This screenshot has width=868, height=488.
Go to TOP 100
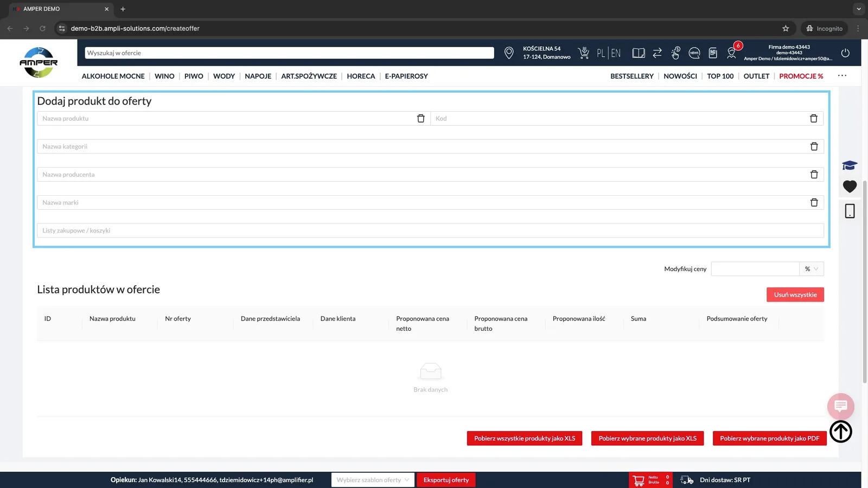(x=720, y=76)
